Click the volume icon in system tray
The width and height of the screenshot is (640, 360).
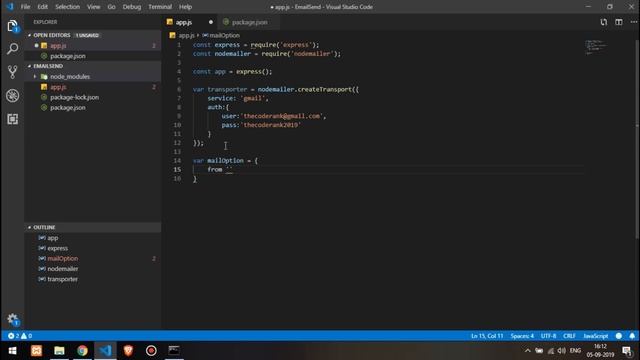point(562,351)
